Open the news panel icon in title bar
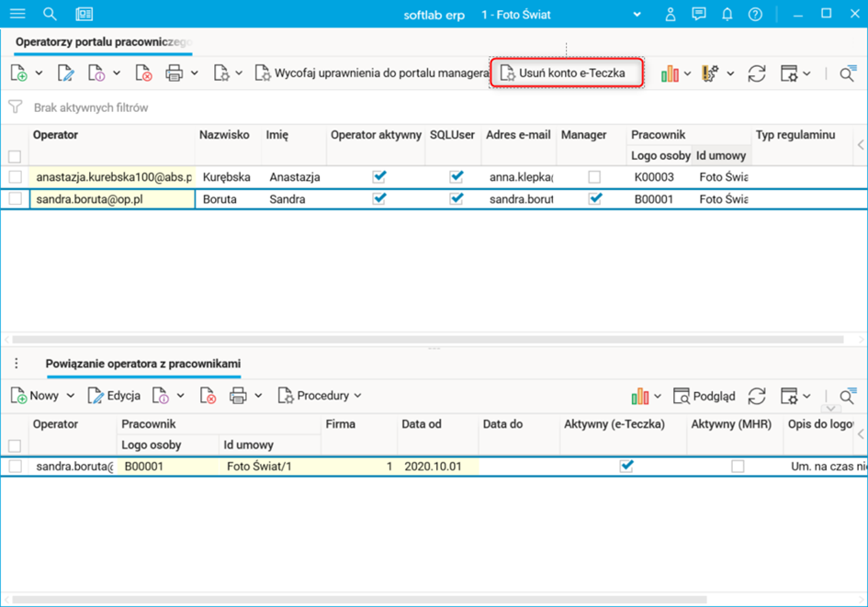Viewport: 868px width, 607px height. (x=85, y=14)
